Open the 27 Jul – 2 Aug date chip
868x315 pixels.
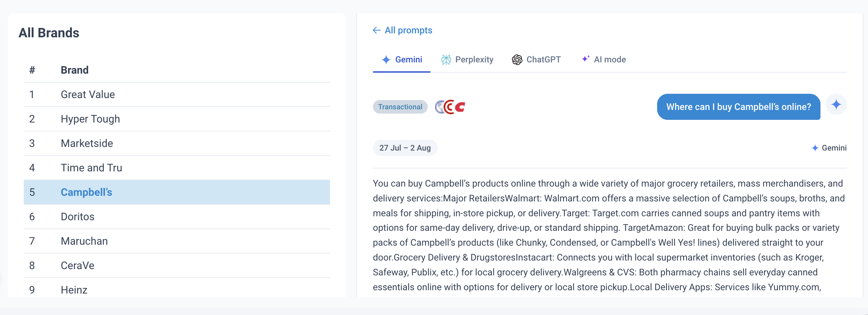405,148
